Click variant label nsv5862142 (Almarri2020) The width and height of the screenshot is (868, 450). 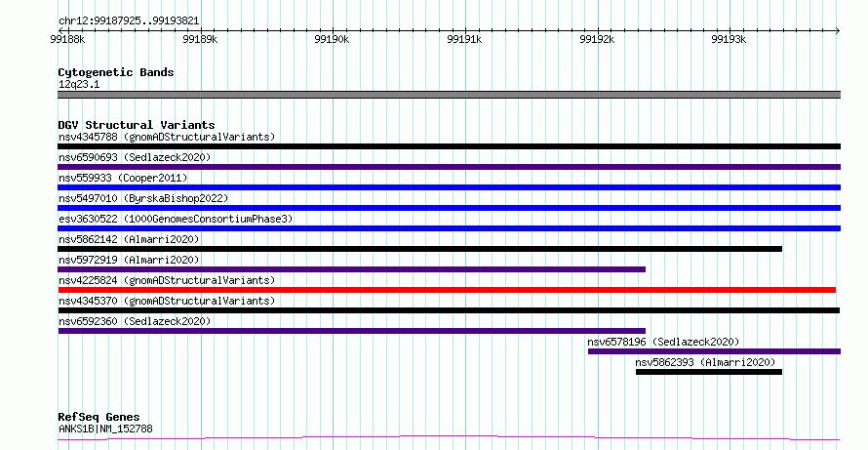point(129,239)
